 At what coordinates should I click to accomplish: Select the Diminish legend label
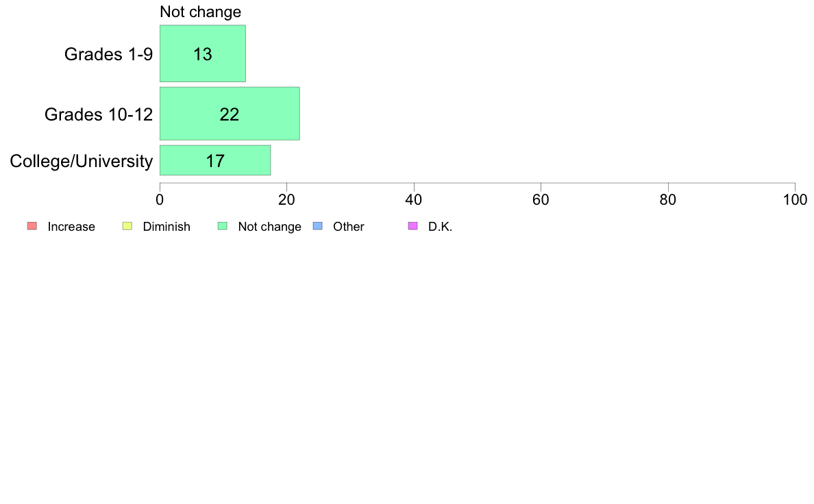coord(166,227)
